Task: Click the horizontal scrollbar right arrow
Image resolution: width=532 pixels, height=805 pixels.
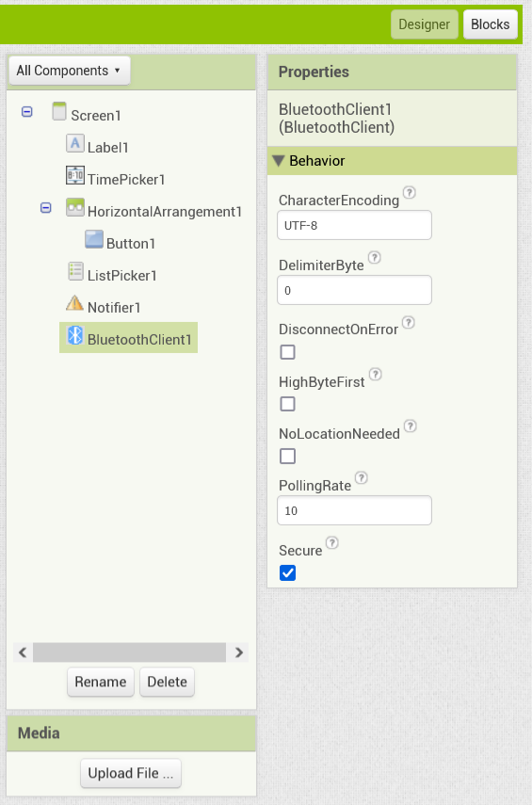Action: click(239, 652)
